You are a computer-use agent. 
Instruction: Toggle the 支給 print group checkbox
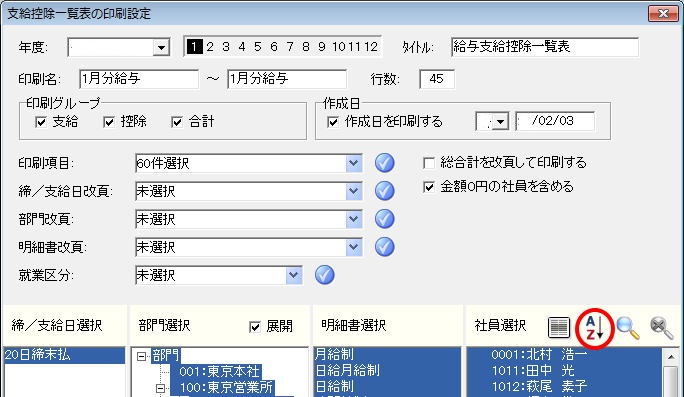point(41,122)
